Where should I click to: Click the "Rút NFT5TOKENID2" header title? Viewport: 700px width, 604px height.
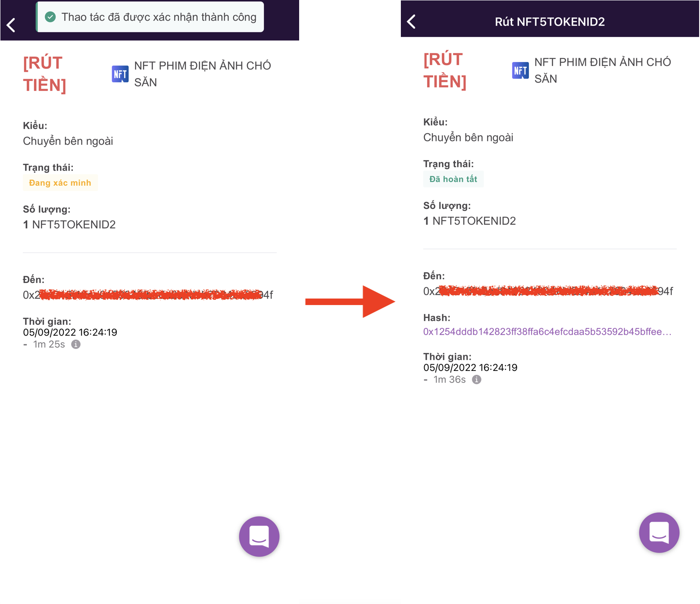pyautogui.click(x=550, y=22)
